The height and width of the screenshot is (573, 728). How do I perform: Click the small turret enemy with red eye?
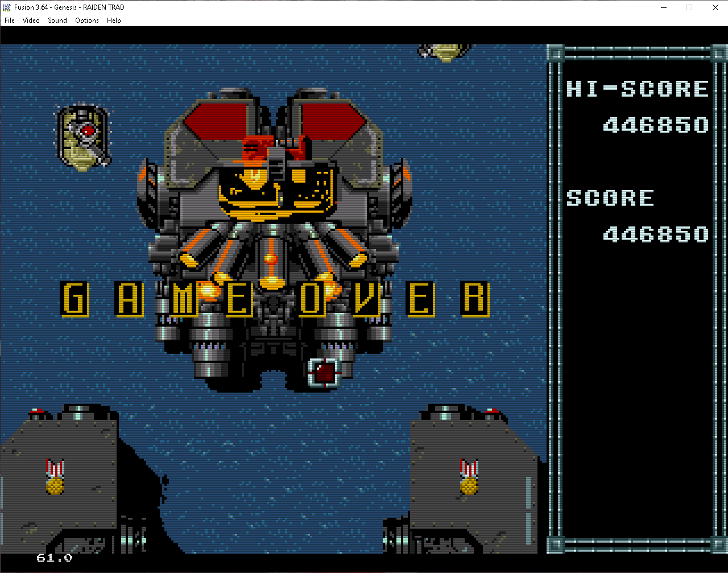(84, 137)
